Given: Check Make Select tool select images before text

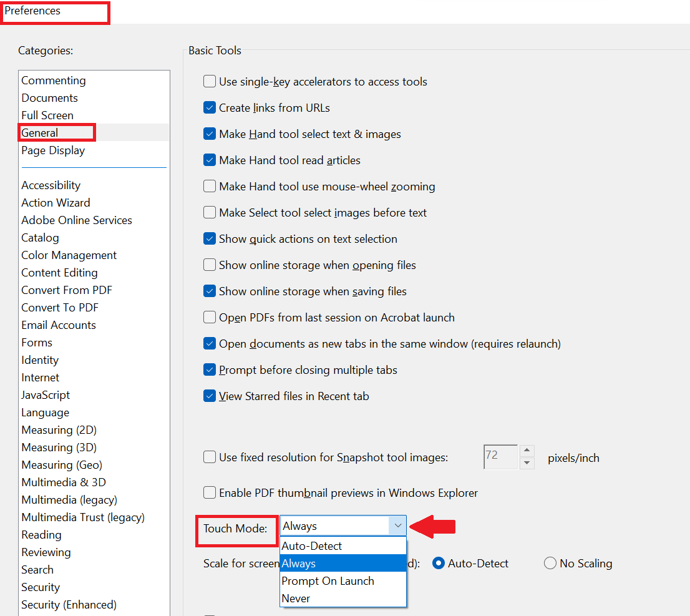Looking at the screenshot, I should pos(210,212).
